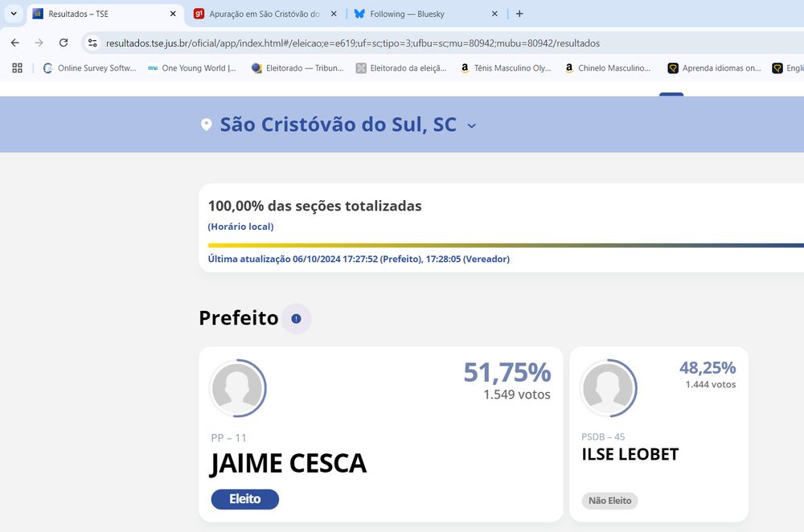Click the 1.444 votos count
The width and height of the screenshot is (804, 532).
click(x=711, y=384)
